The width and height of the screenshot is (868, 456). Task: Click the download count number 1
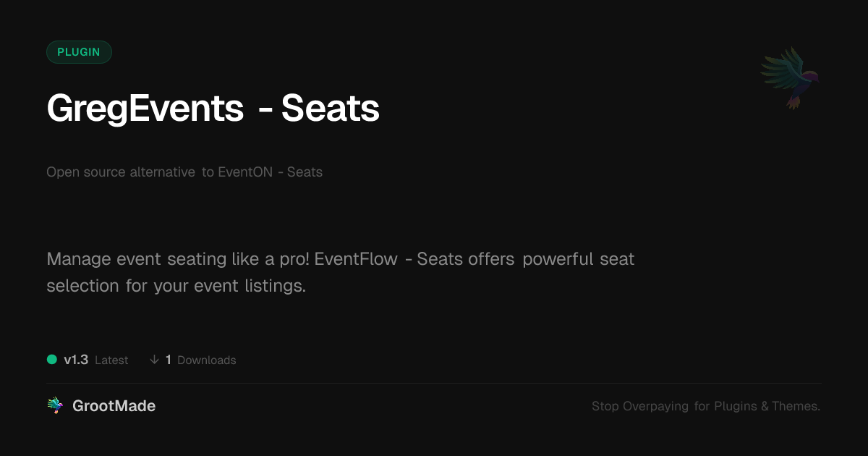[169, 360]
